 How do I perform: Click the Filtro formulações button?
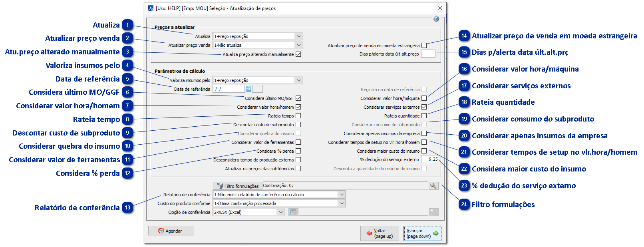pyautogui.click(x=238, y=186)
